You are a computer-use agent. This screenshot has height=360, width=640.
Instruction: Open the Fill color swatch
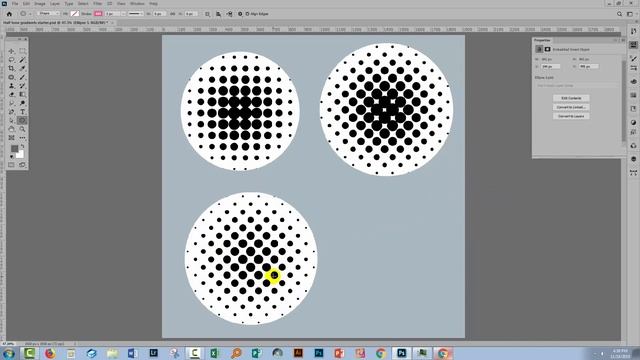(x=75, y=14)
